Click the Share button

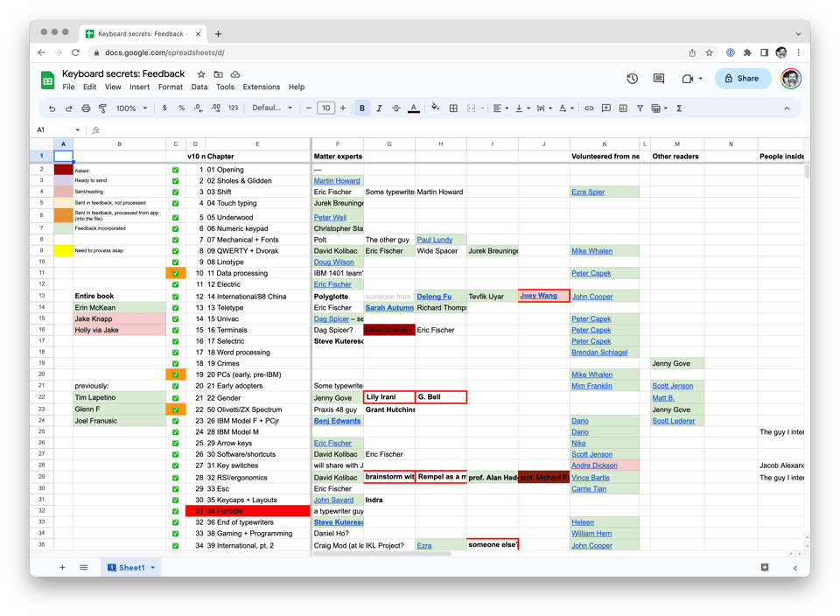pyautogui.click(x=742, y=78)
